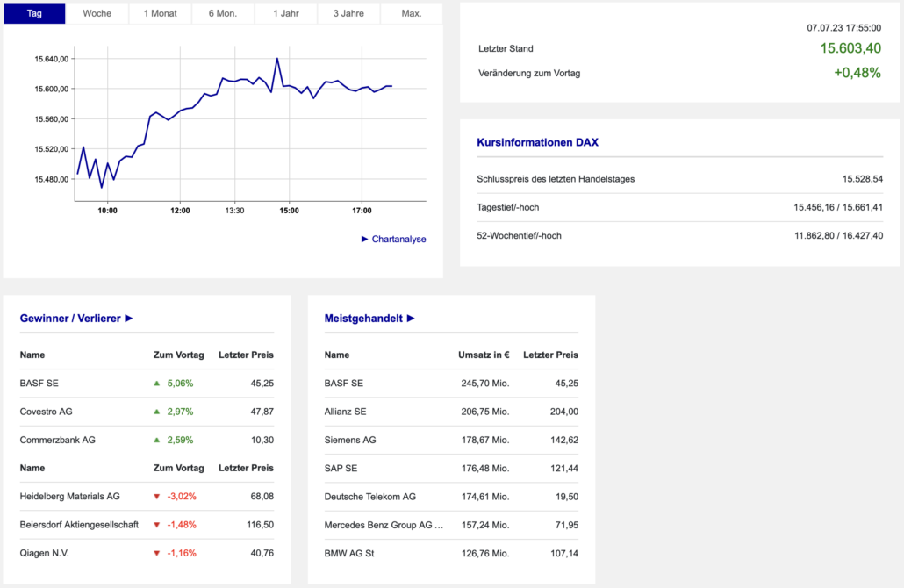
Task: Show the 6 Mon. chart range
Action: (x=223, y=13)
